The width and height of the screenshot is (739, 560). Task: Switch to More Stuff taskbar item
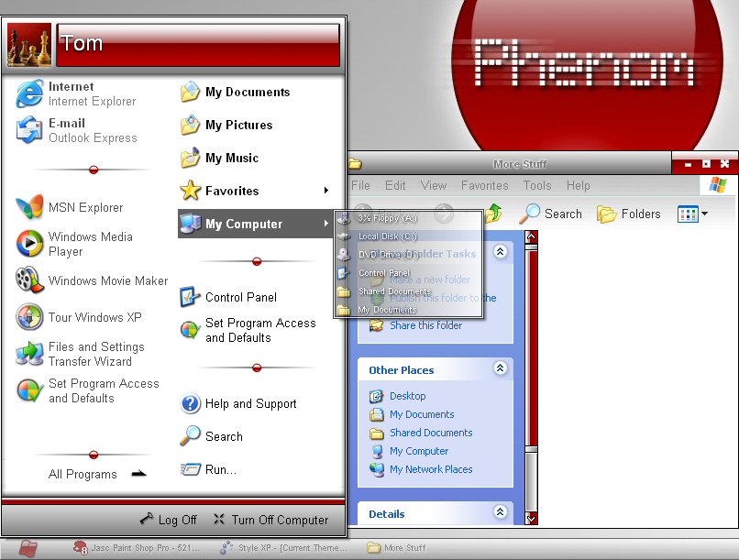397,548
